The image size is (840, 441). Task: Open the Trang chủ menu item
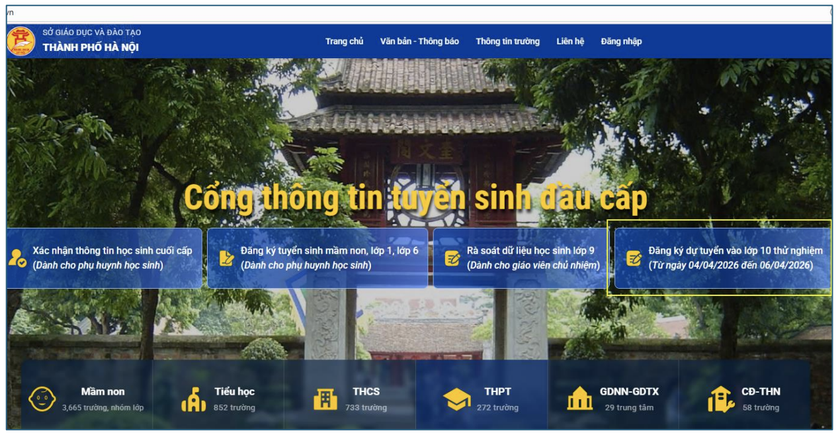pyautogui.click(x=344, y=41)
